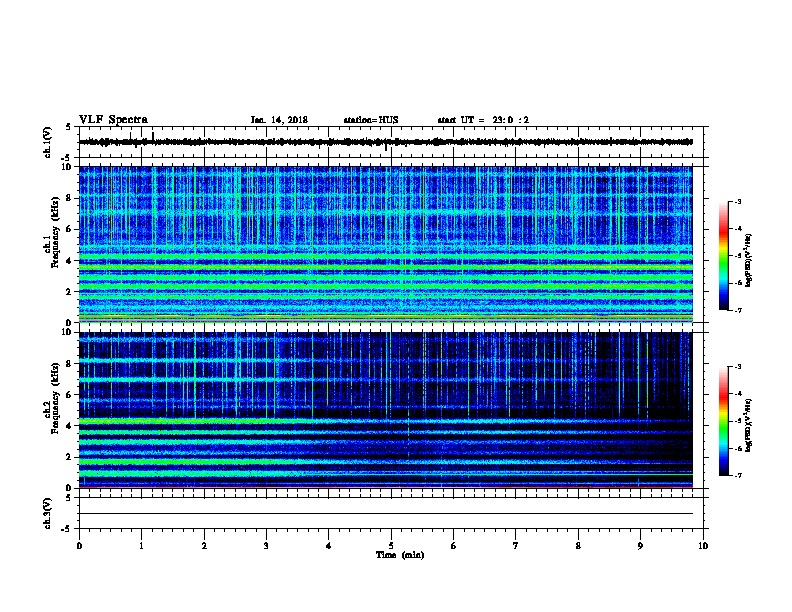Click the log(PSD) label beside ch.1 color bar
Viewport: 792px width, 612px height.
click(x=748, y=260)
